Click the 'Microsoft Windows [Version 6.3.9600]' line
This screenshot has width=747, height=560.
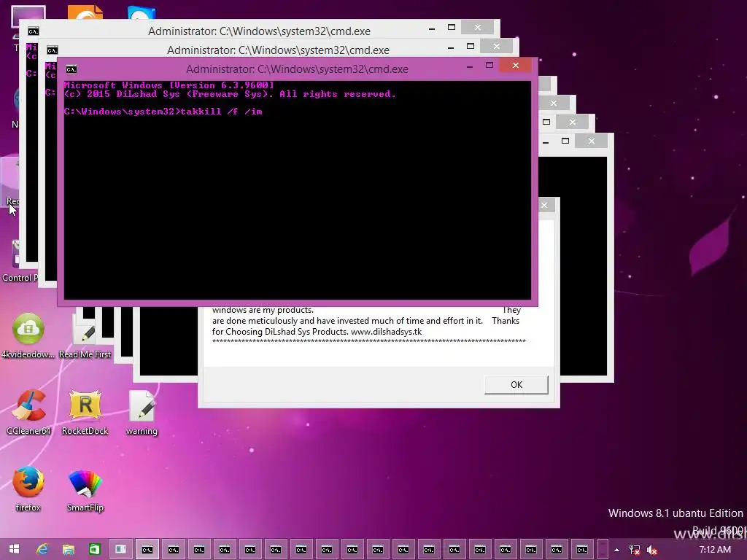coord(169,85)
